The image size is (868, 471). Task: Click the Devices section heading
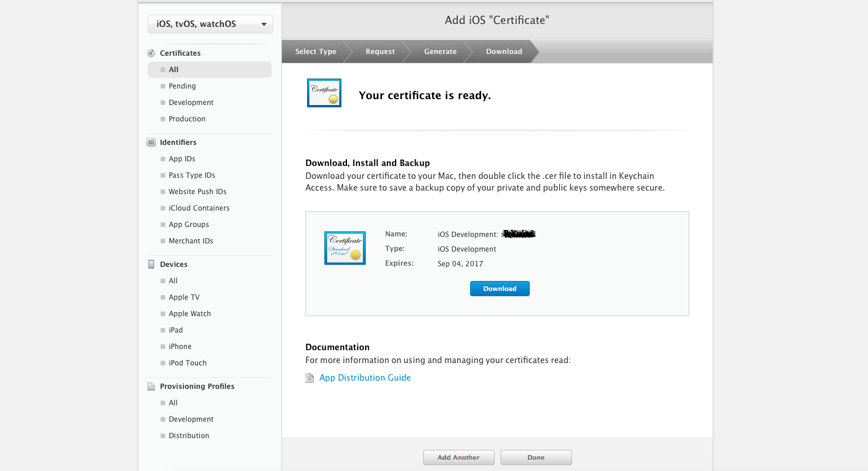pos(173,265)
